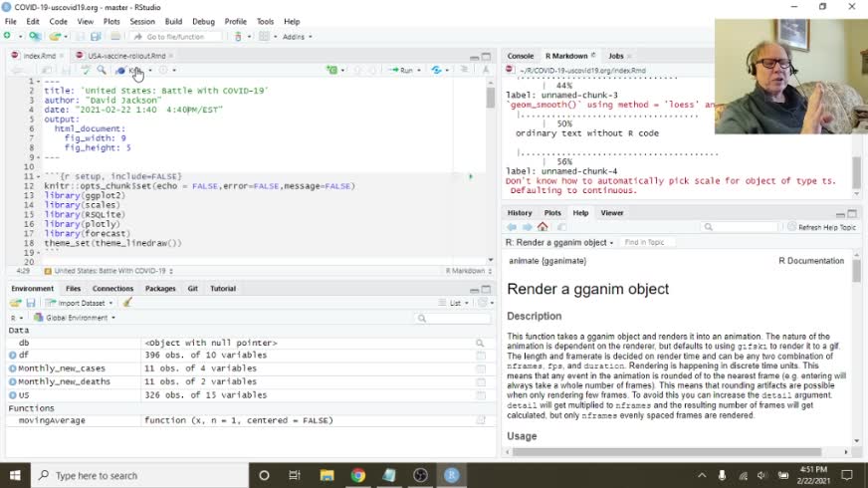Click the Find/Replace magnifier icon in editor
This screenshot has width=868, height=488.
click(102, 70)
